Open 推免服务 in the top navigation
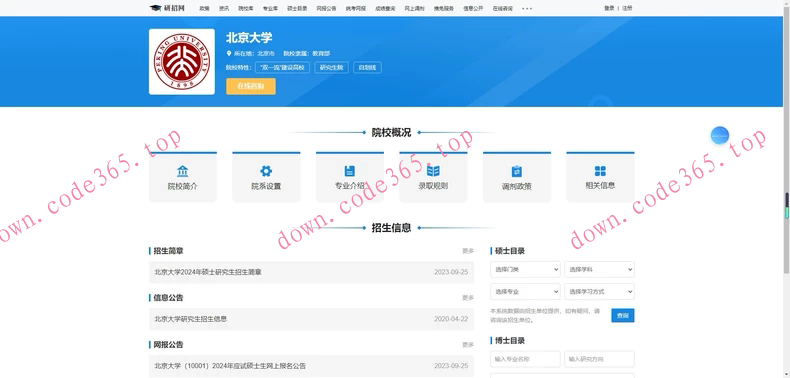Screen dimensions: 790x378 [x=444, y=9]
